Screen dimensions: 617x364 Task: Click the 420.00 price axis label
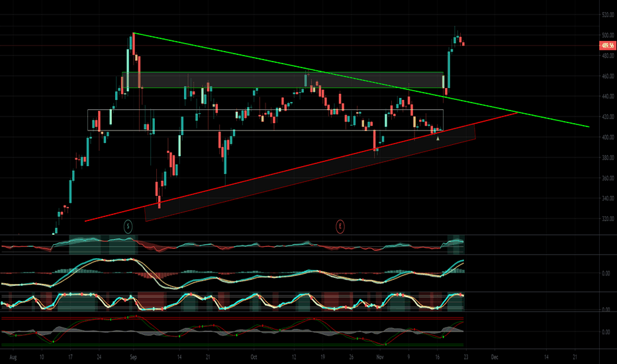click(608, 117)
